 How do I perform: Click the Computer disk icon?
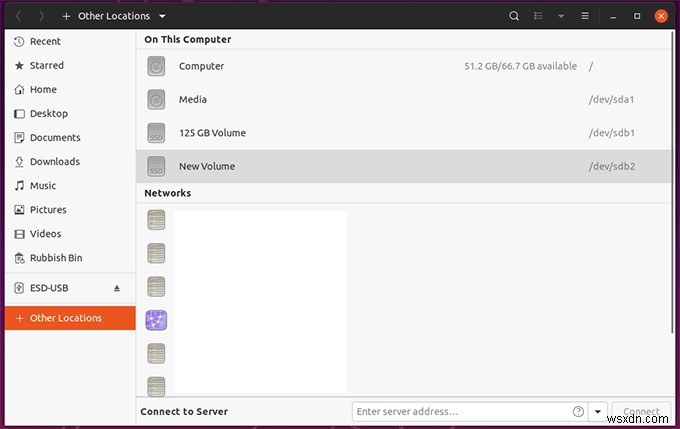(x=156, y=66)
